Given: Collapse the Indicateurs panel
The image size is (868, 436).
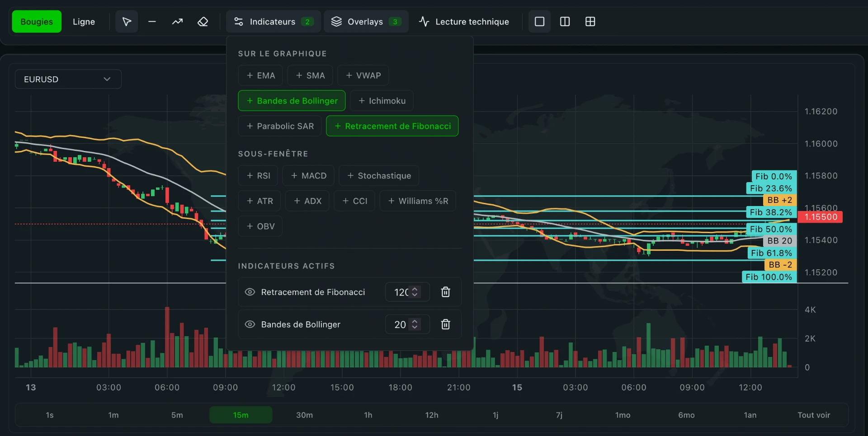Looking at the screenshot, I should click(x=273, y=22).
